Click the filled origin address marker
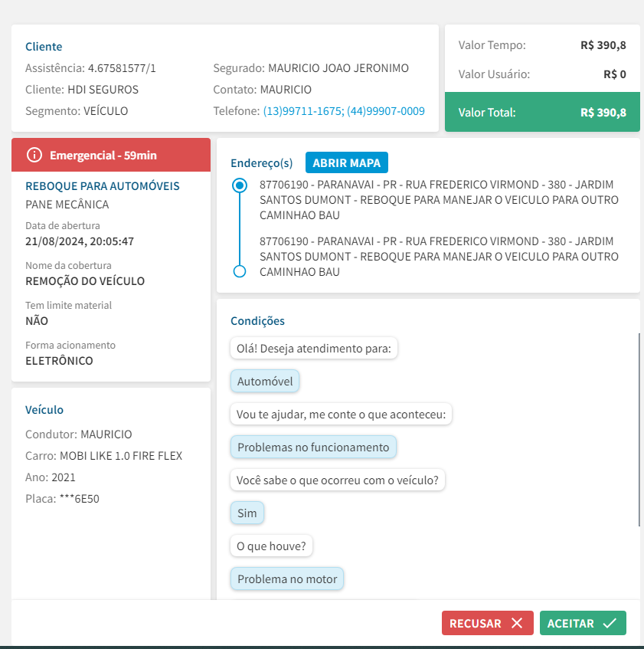This screenshot has width=644, height=649. point(240,185)
